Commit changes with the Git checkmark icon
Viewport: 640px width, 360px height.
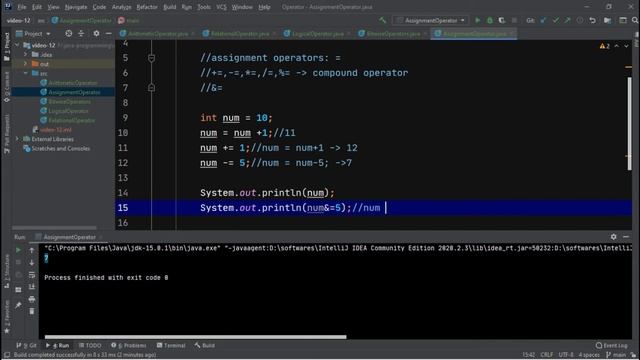click(555, 20)
